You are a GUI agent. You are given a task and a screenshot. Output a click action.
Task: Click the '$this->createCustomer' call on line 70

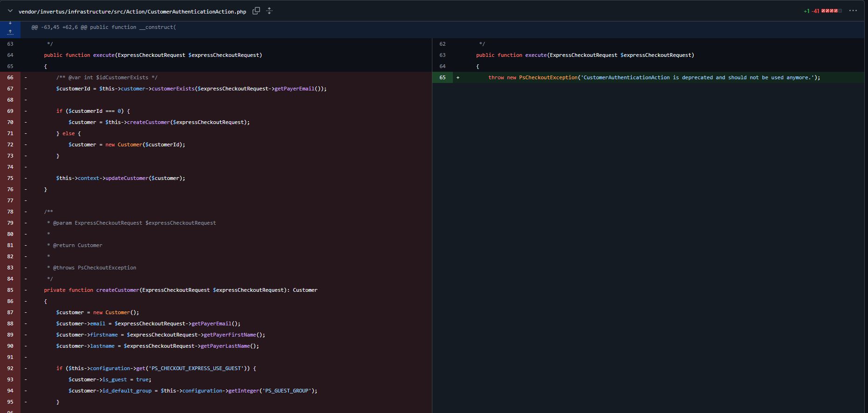click(138, 122)
